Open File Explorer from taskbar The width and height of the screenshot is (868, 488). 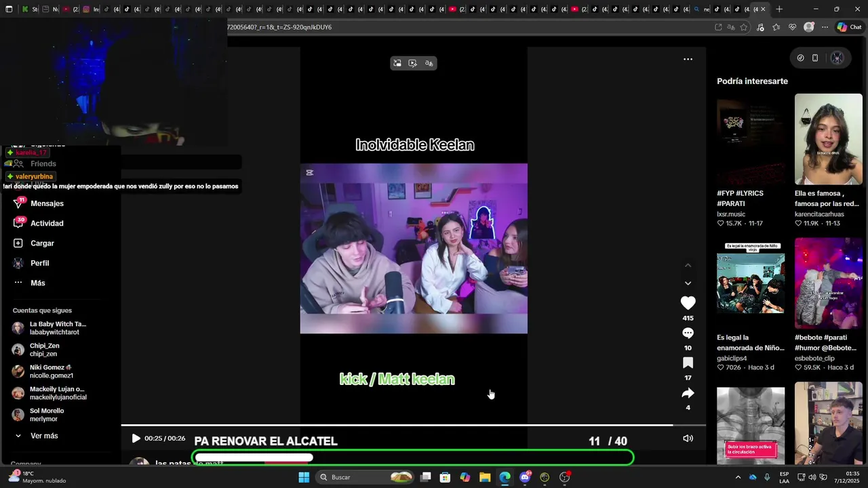coord(485,477)
